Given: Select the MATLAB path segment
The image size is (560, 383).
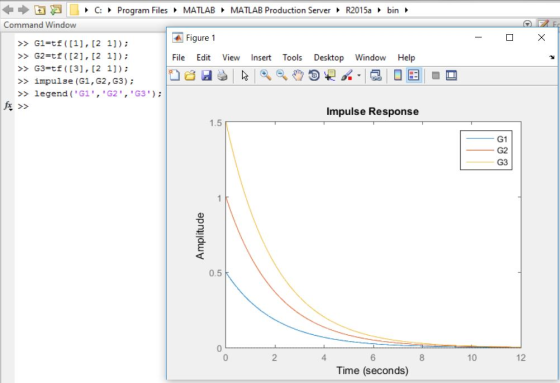Looking at the screenshot, I should [x=199, y=10].
